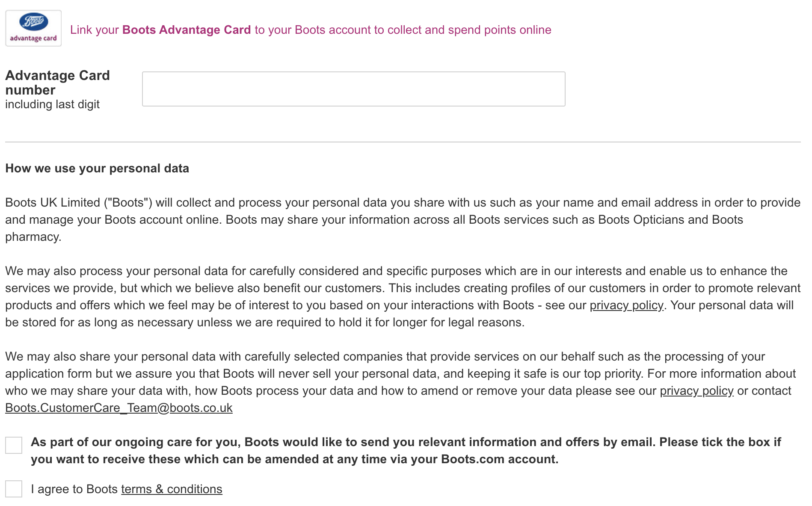Click the bold 'Boots Advantage Card' heading text
The height and width of the screenshot is (506, 812).
point(187,30)
